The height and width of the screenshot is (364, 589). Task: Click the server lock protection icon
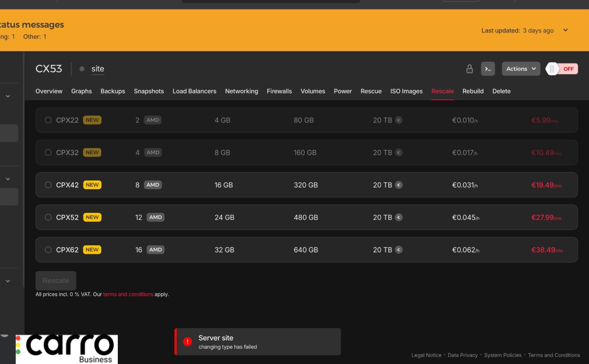[x=469, y=69]
